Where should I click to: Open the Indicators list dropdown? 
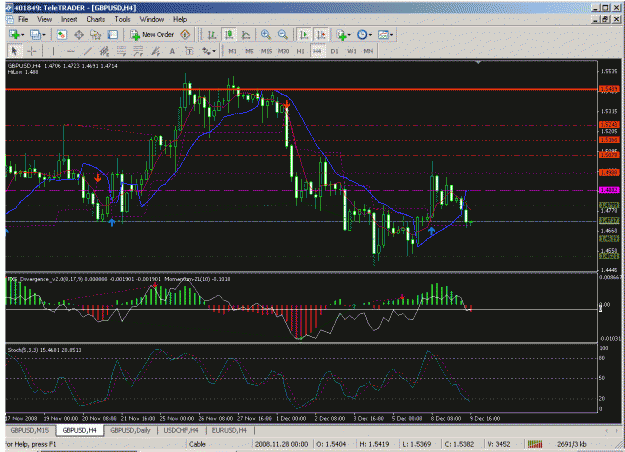[x=343, y=35]
